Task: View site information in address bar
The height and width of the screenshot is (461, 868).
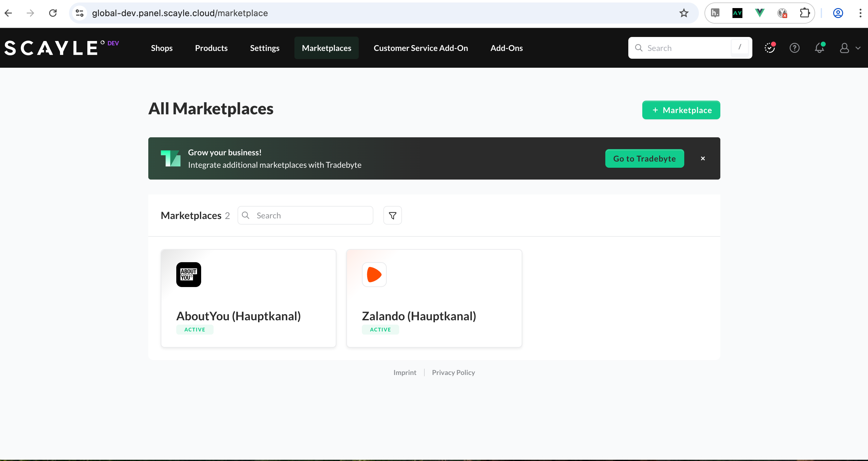Action: click(x=80, y=13)
